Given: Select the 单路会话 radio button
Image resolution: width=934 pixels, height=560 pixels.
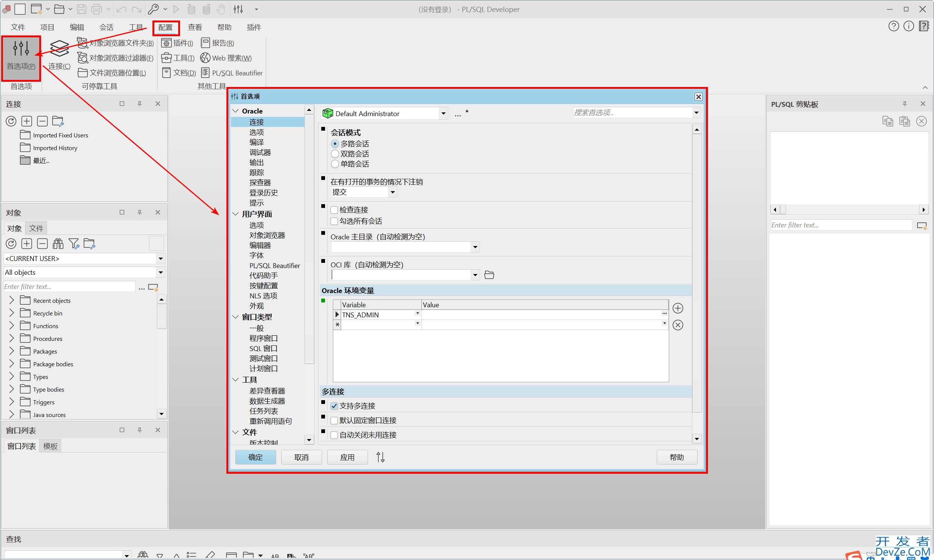Looking at the screenshot, I should pyautogui.click(x=335, y=164).
